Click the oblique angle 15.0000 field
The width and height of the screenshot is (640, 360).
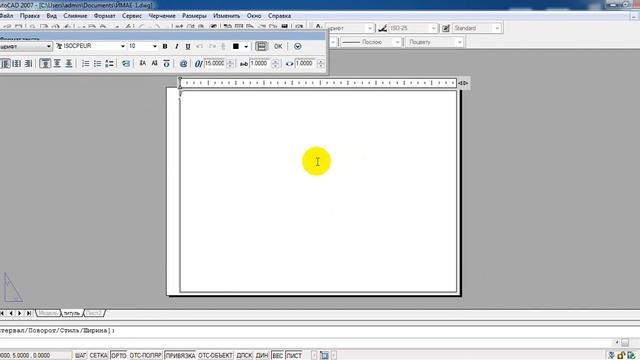(215, 64)
